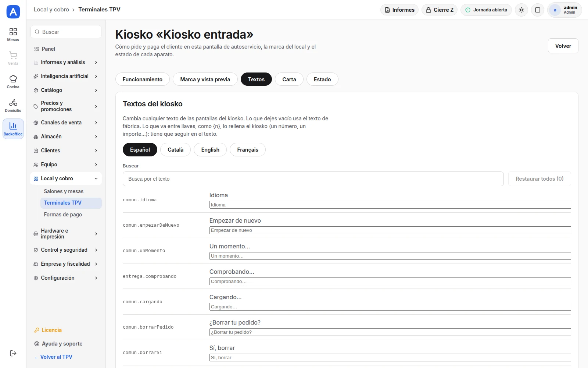Switch kiosk texts language to Français
588x368 pixels.
248,150
